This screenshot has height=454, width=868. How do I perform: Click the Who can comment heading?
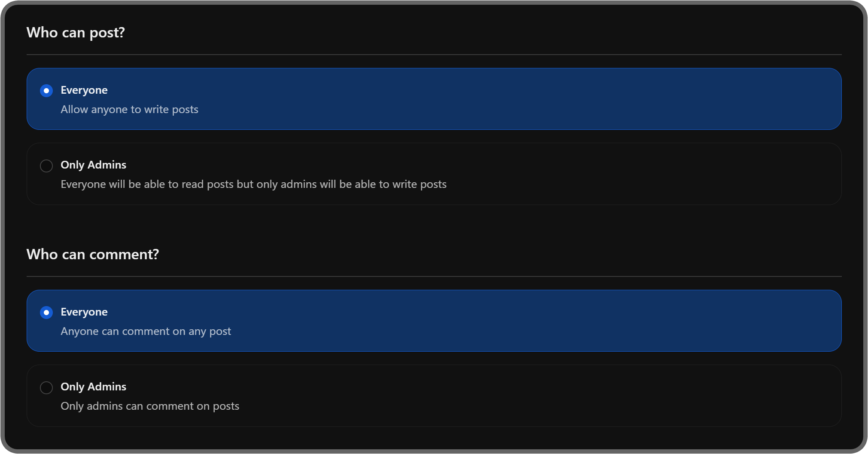(x=92, y=254)
